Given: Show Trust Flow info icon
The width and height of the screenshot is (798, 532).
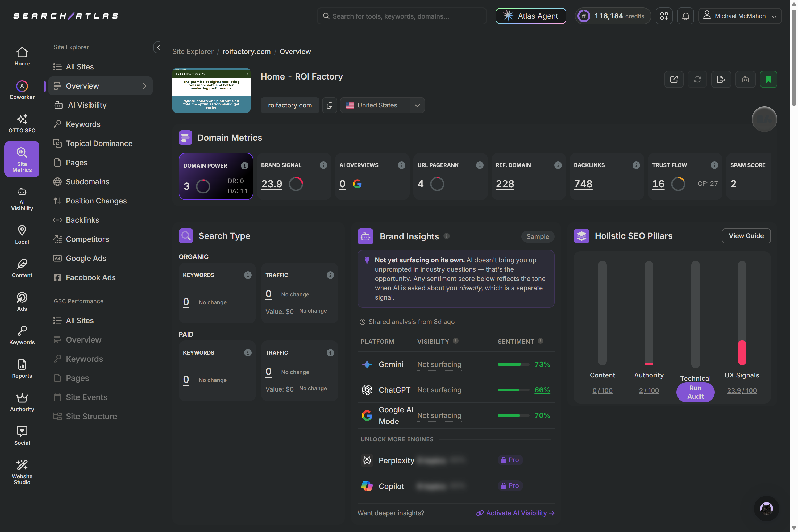Looking at the screenshot, I should 714,165.
